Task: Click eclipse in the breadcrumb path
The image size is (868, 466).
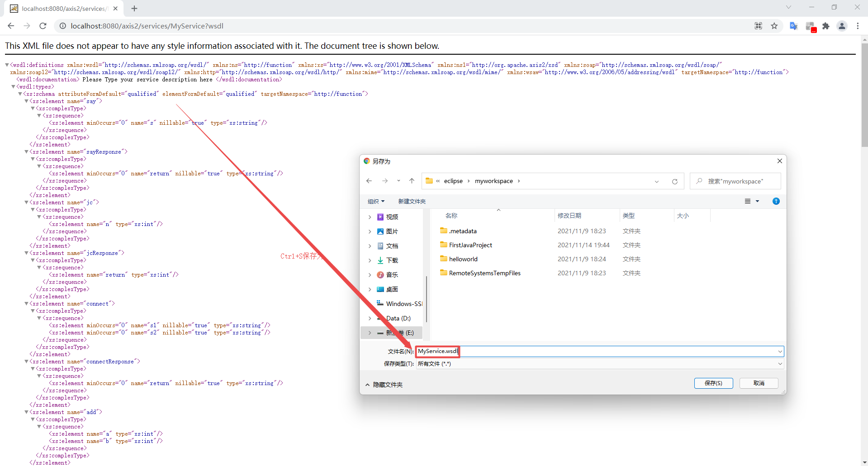Action: (x=453, y=181)
